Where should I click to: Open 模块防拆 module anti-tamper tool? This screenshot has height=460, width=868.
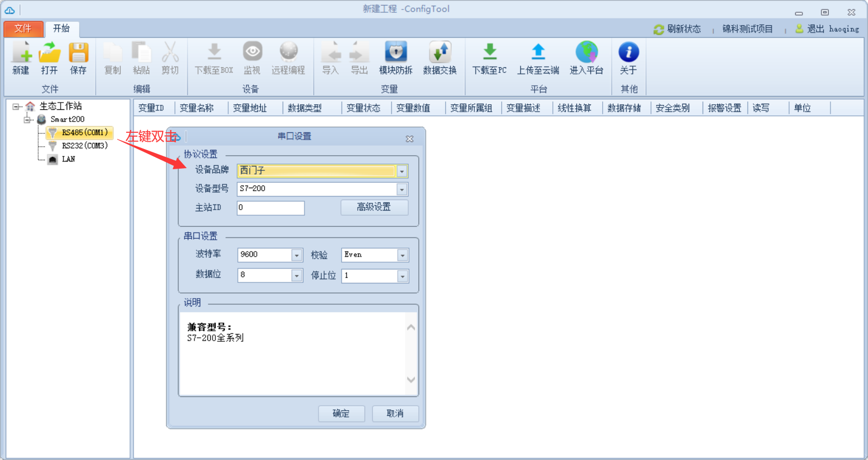point(396,52)
